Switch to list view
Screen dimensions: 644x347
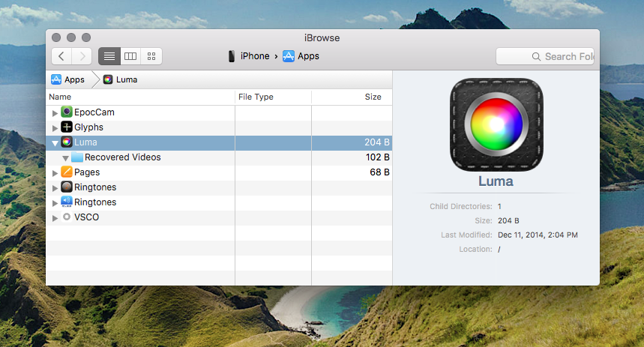click(x=109, y=56)
